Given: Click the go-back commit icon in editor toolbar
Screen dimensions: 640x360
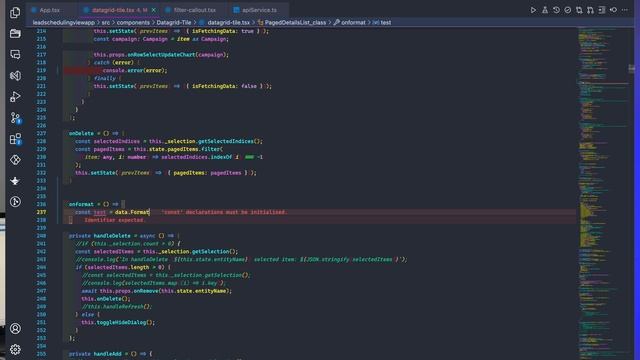Looking at the screenshot, I should pos(613,10).
